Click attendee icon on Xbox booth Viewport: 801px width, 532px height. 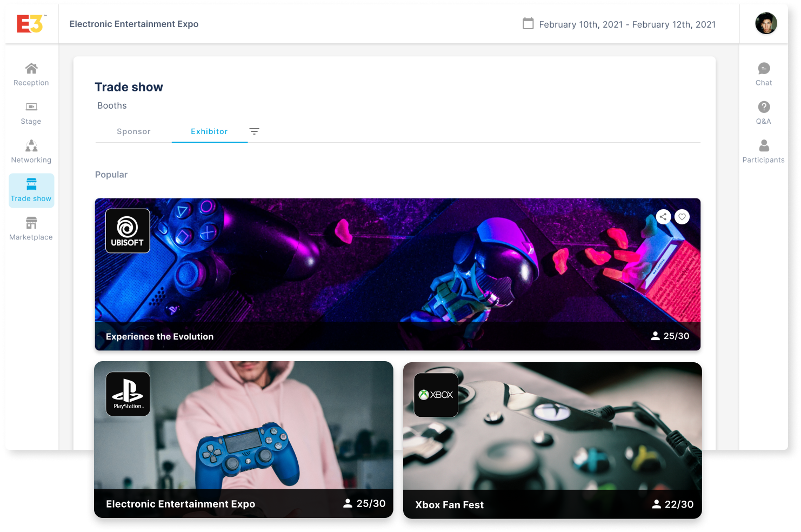click(x=656, y=504)
